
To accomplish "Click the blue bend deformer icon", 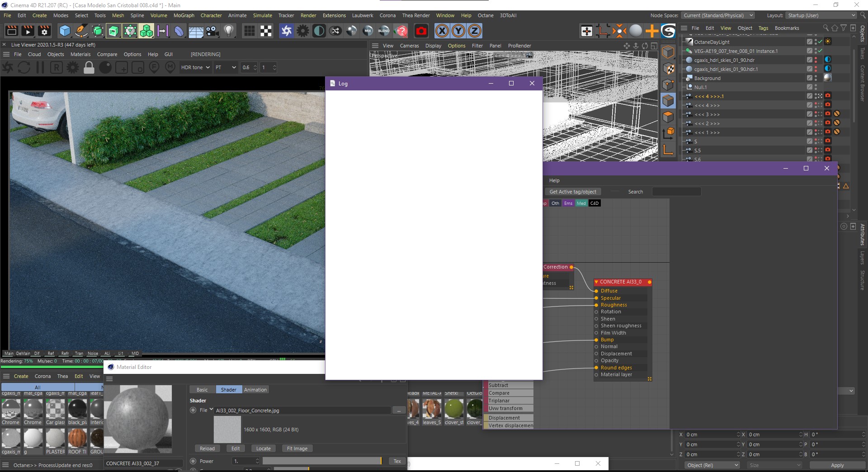I will [179, 31].
